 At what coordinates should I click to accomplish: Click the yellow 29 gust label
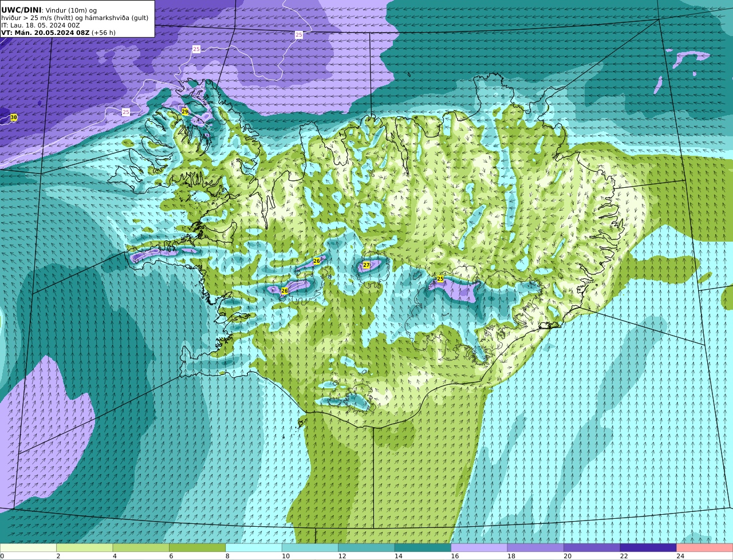coord(185,112)
